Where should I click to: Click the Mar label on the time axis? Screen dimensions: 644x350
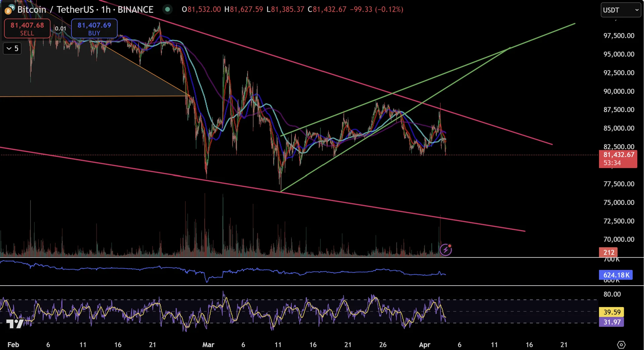pyautogui.click(x=208, y=345)
